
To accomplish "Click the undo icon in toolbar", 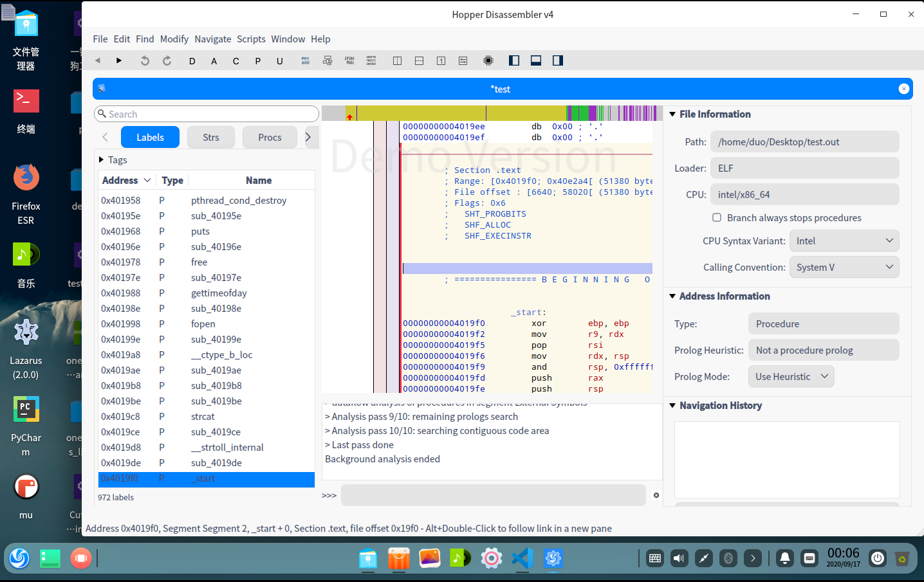I will point(145,60).
